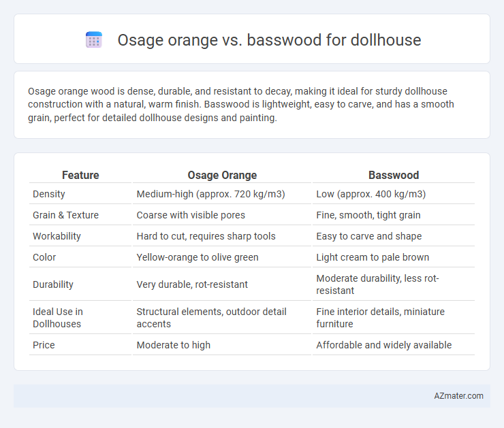The height and width of the screenshot is (428, 504).
Task: Select the 'Ideal Use in Dollhouses' row label
Action: (58, 318)
